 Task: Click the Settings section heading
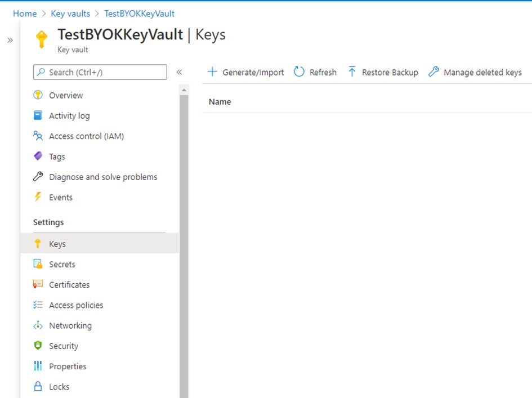(x=48, y=222)
